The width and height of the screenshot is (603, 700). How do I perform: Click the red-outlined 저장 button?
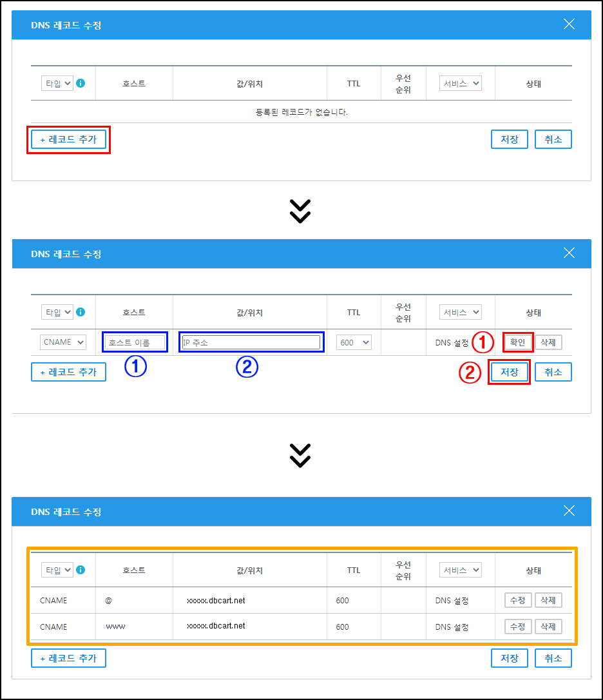(509, 372)
